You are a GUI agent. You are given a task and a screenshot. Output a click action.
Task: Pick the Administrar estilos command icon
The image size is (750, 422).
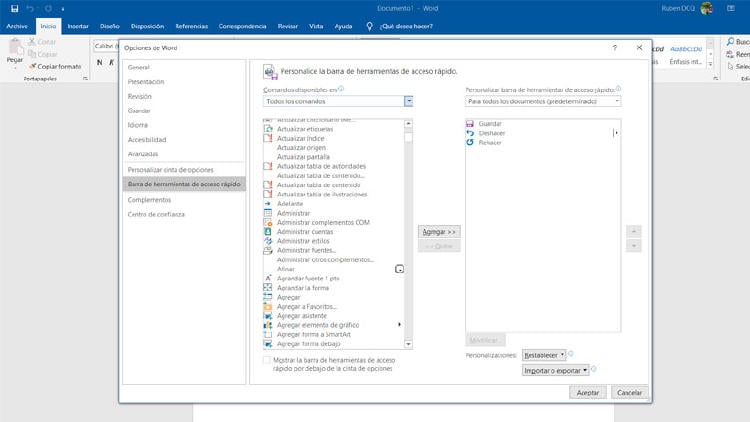[267, 241]
